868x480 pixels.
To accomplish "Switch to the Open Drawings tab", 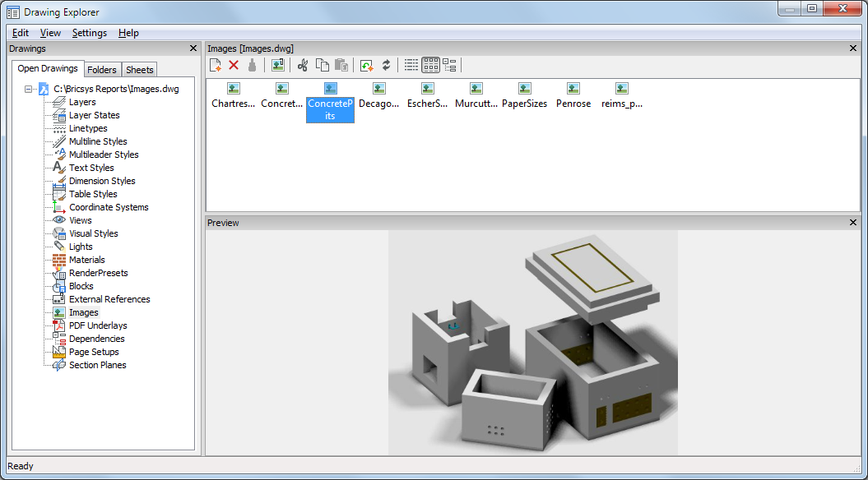I will coord(49,68).
